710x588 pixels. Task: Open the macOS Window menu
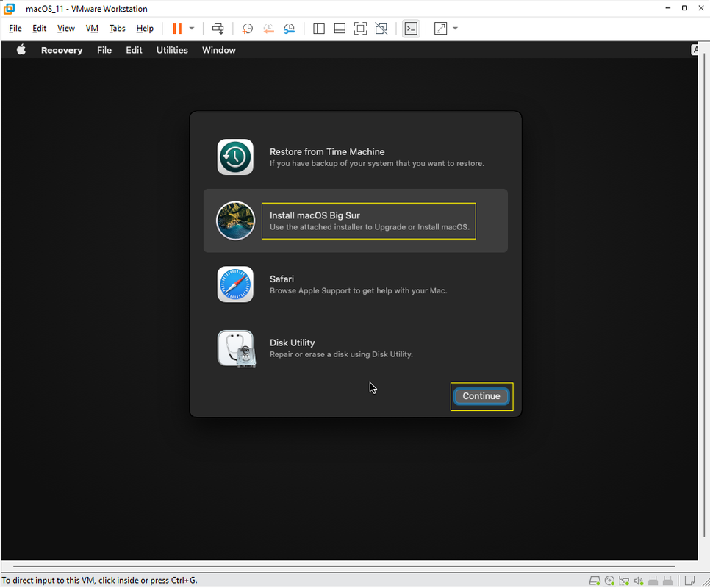pyautogui.click(x=219, y=50)
